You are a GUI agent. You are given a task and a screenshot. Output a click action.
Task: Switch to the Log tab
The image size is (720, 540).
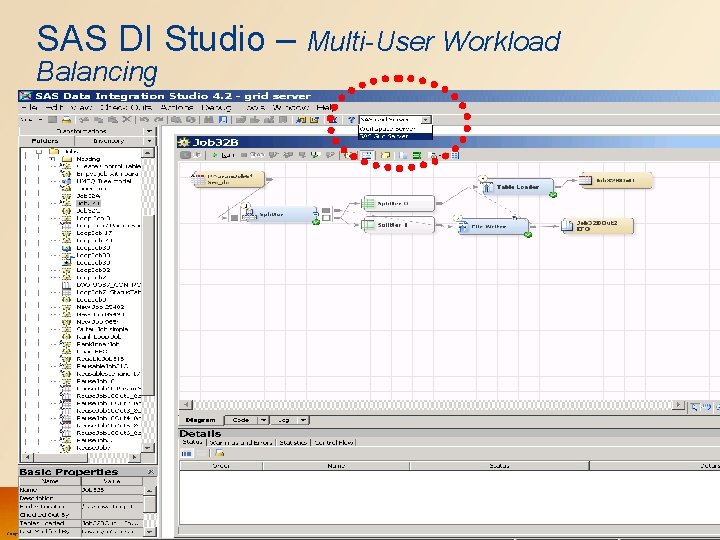click(284, 420)
